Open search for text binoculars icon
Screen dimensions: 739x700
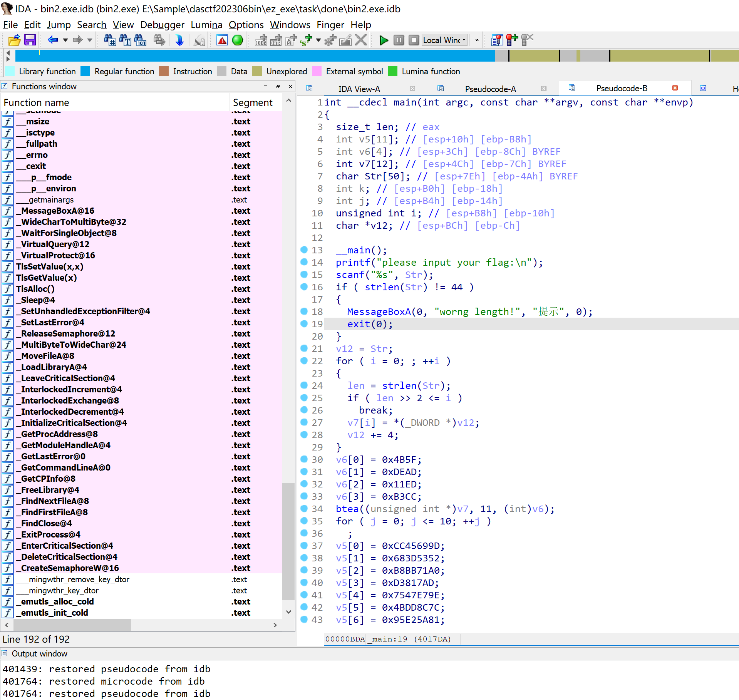click(125, 40)
